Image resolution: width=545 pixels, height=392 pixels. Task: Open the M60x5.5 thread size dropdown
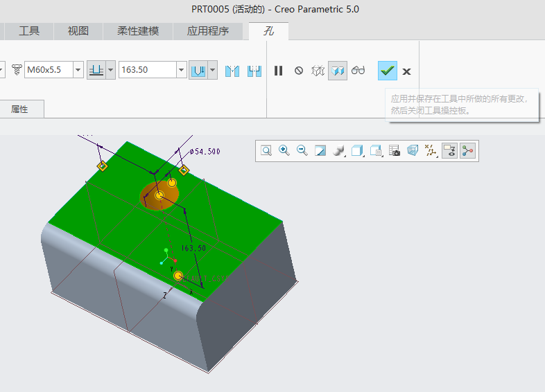coord(78,70)
